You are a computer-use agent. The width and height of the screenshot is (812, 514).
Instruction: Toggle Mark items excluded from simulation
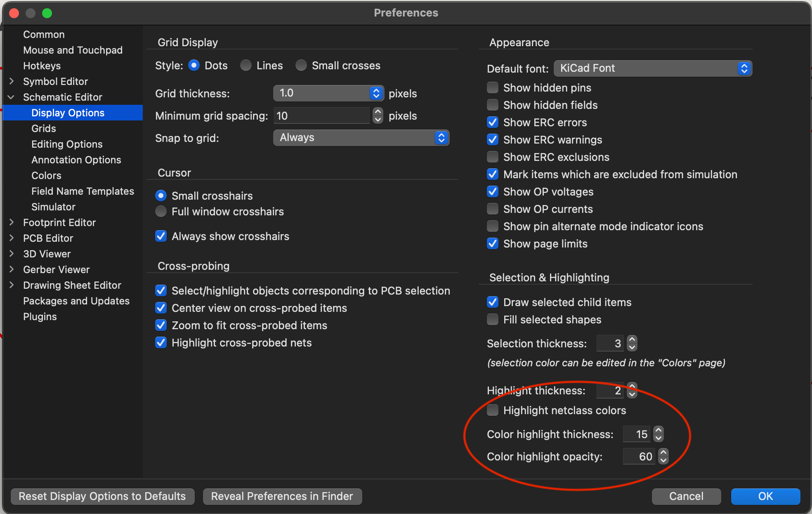[x=493, y=174]
